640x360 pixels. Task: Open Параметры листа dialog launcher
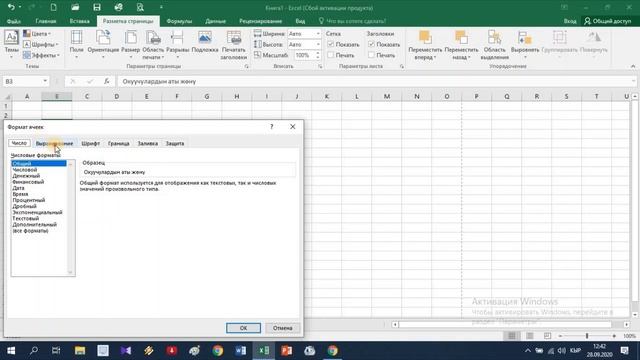click(x=402, y=66)
